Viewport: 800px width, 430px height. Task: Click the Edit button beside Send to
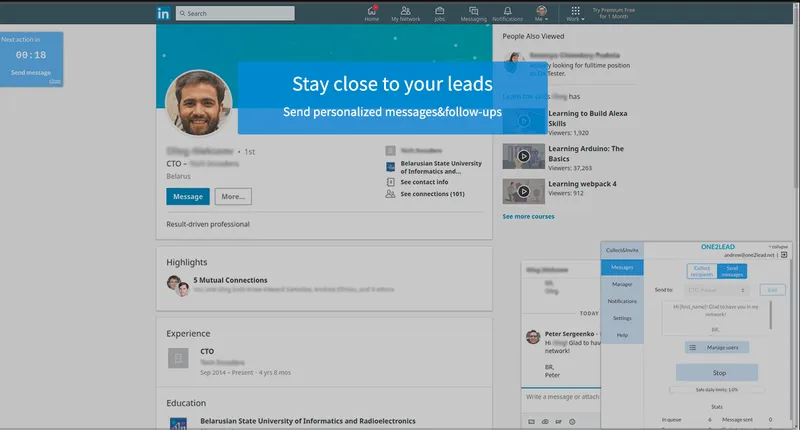pos(772,290)
